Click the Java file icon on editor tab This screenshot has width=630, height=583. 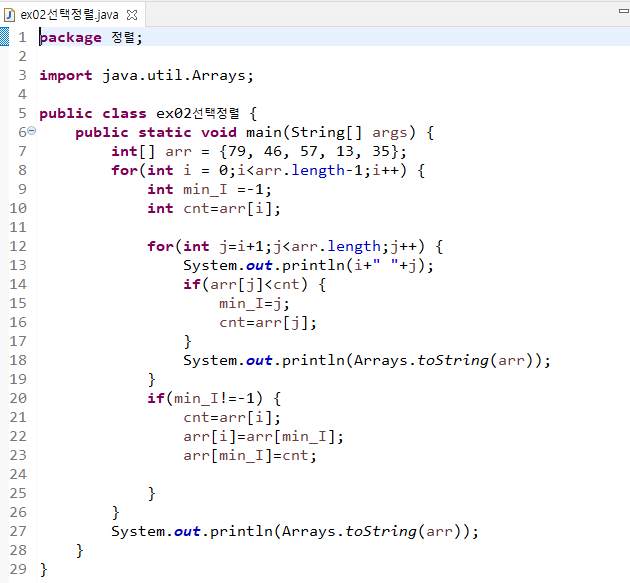[x=9, y=15]
